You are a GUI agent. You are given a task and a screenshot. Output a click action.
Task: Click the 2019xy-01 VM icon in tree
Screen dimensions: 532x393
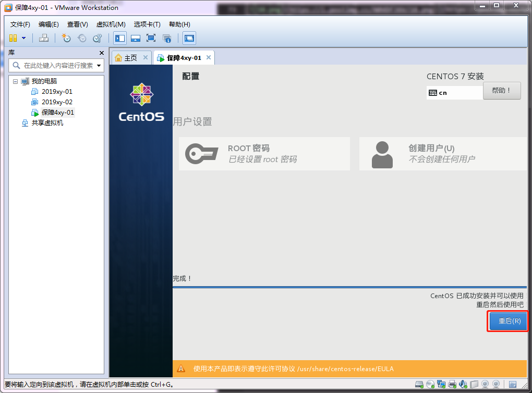pos(34,92)
